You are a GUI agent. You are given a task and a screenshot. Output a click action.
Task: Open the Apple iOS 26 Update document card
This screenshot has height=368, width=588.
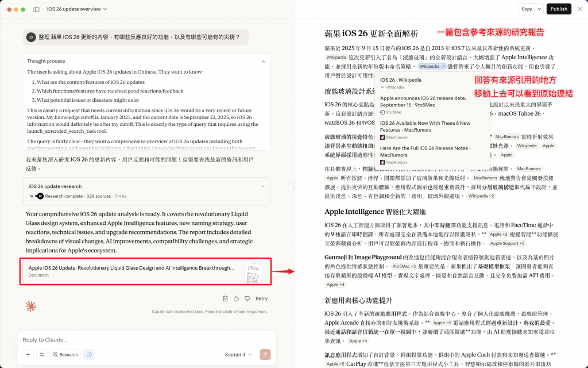pyautogui.click(x=145, y=271)
